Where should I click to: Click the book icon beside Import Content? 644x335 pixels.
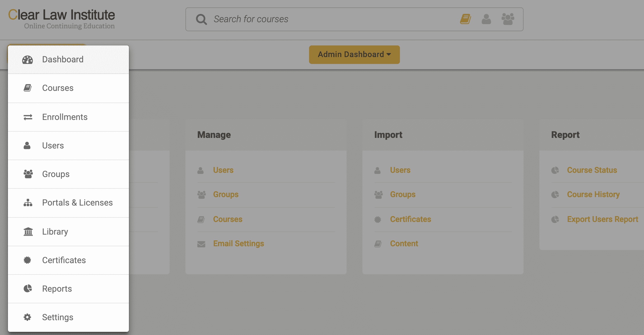[x=378, y=244]
